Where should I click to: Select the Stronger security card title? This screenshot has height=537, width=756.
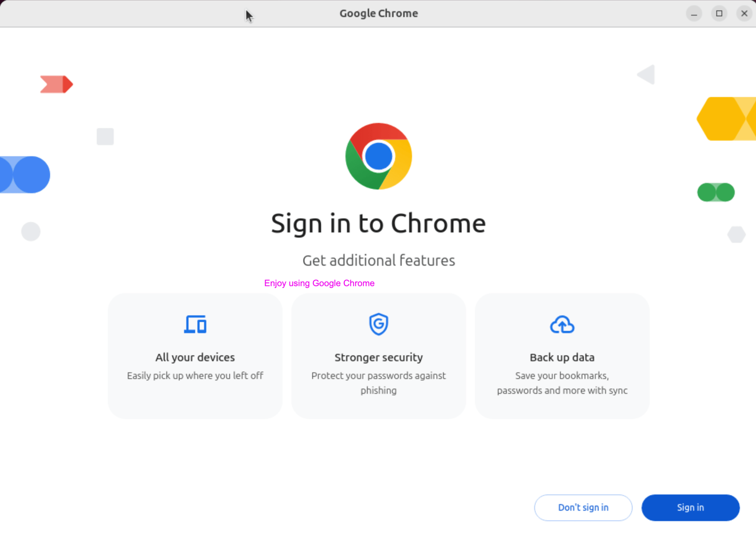pyautogui.click(x=378, y=357)
